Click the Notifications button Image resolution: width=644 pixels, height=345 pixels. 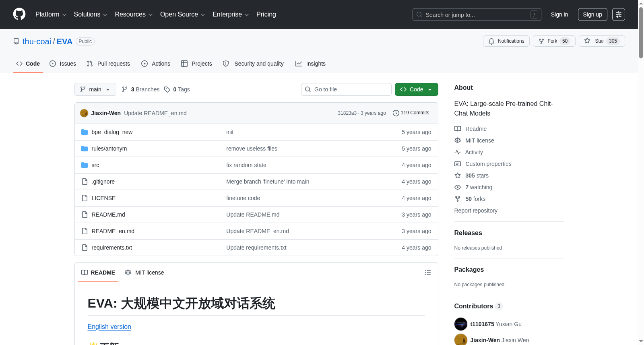[x=506, y=41]
